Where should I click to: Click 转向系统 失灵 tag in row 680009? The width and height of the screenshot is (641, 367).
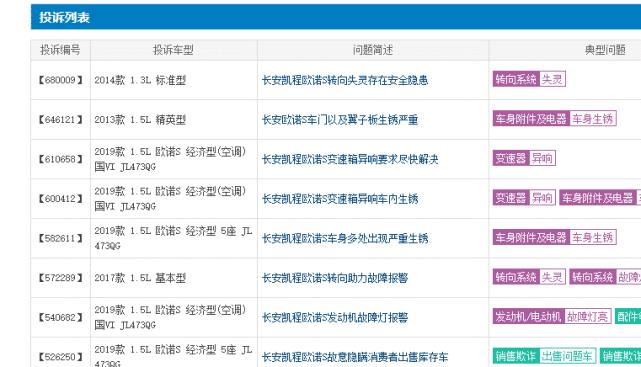point(529,79)
